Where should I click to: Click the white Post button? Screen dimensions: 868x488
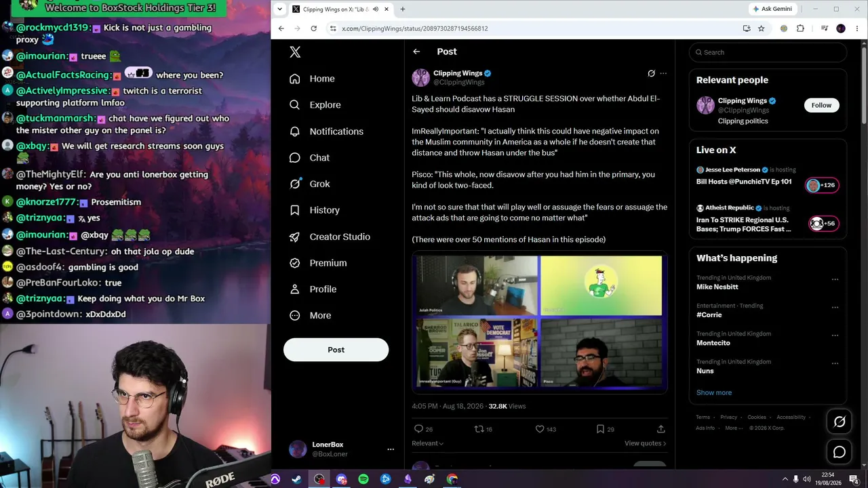pos(336,350)
